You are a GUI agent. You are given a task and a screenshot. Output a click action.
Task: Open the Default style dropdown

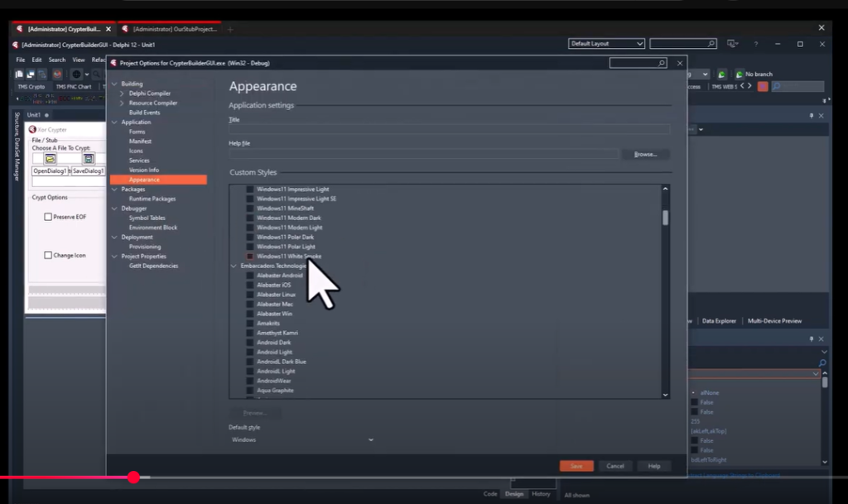click(x=301, y=439)
